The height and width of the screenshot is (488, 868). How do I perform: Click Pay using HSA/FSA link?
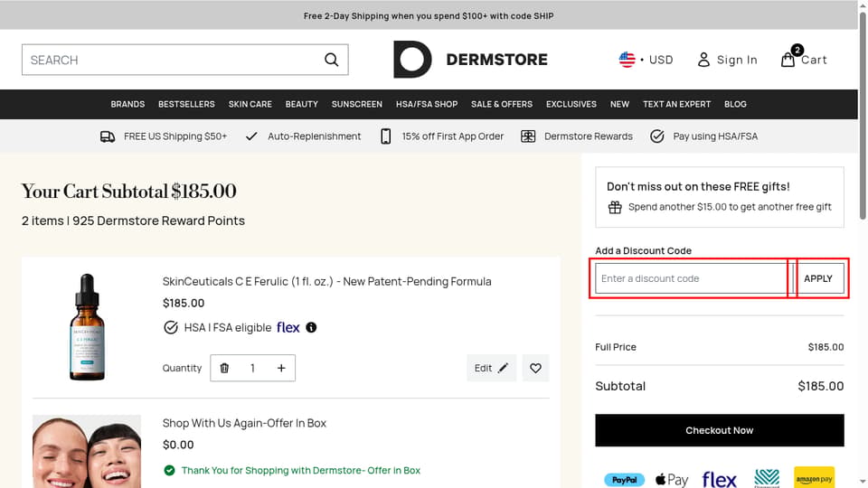[x=715, y=136]
